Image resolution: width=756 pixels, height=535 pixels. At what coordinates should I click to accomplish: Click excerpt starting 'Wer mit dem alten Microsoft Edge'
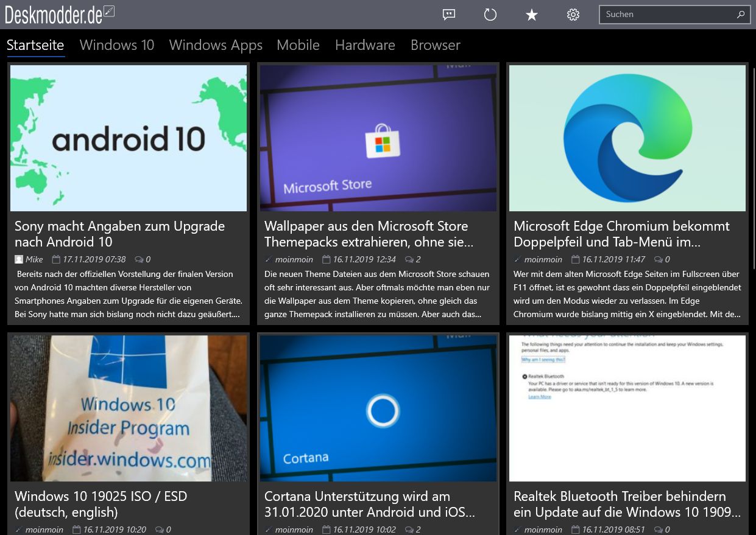[627, 295]
